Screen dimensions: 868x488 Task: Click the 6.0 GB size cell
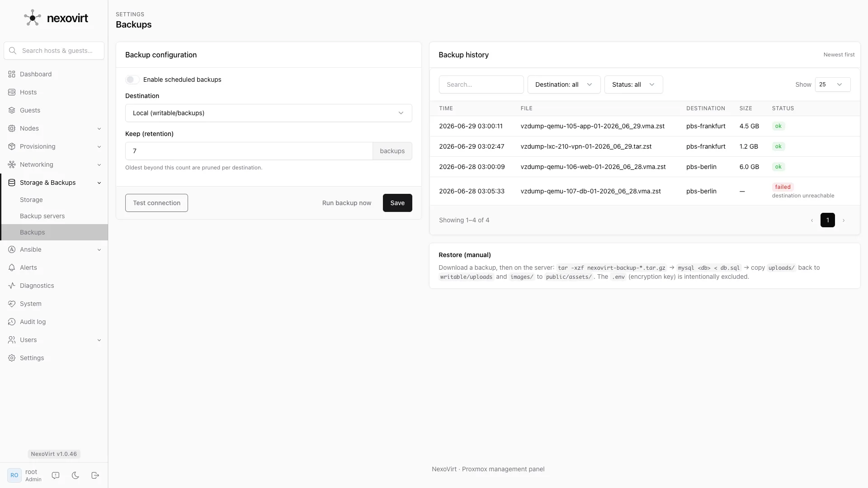(x=749, y=167)
